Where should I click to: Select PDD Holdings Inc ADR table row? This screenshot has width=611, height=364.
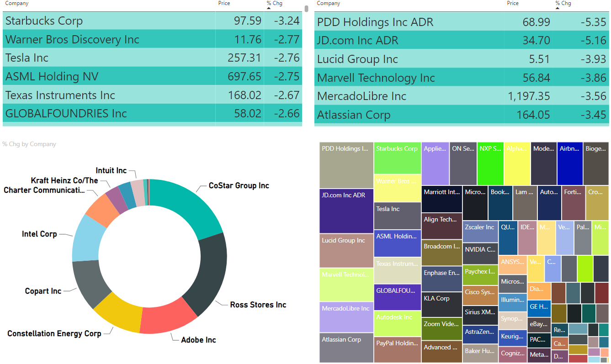(462, 22)
